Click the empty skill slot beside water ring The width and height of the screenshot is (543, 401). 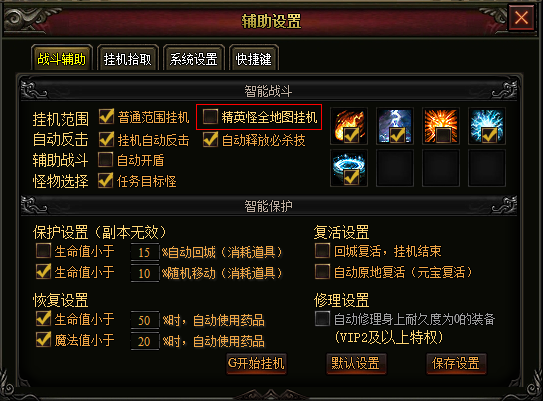coord(395,168)
